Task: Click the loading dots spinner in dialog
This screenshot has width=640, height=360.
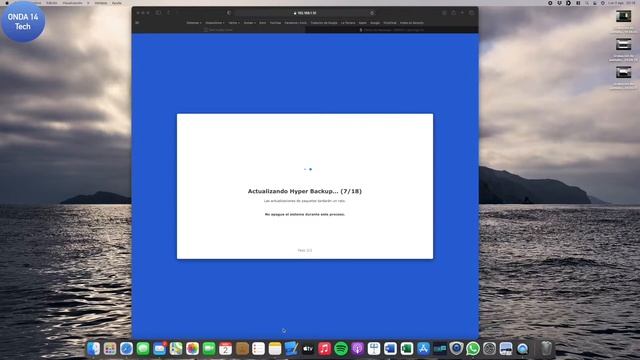Action: pyautogui.click(x=308, y=169)
